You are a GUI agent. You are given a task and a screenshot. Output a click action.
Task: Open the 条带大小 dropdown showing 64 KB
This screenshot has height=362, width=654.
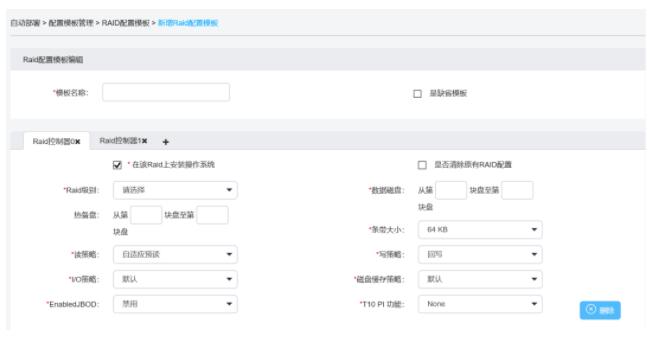pyautogui.click(x=480, y=229)
